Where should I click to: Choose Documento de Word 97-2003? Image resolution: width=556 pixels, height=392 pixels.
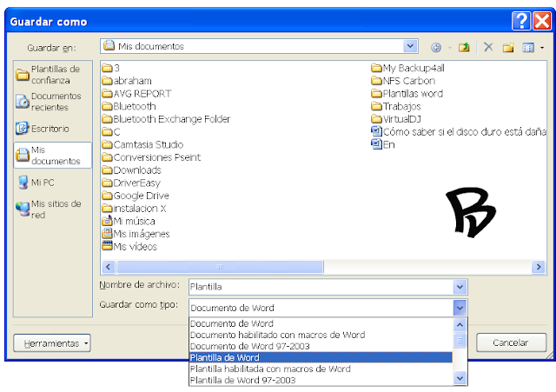click(321, 346)
